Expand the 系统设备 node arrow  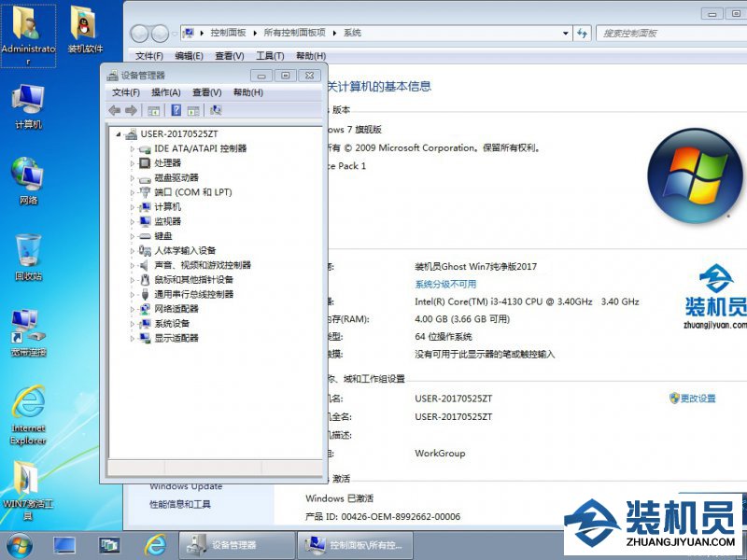(x=133, y=324)
